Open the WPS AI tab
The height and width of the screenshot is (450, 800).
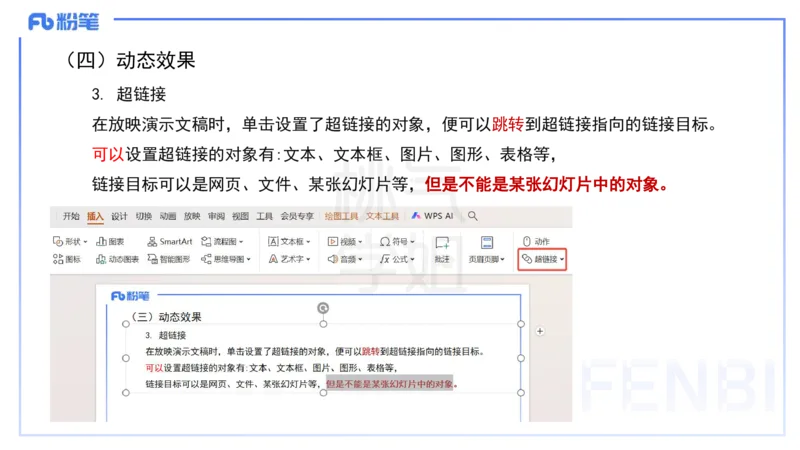coord(433,216)
